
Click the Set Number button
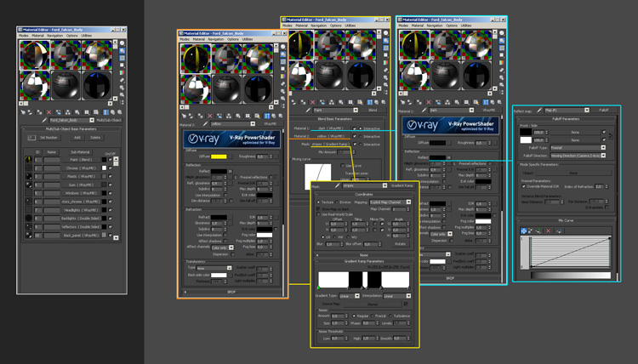pos(48,137)
